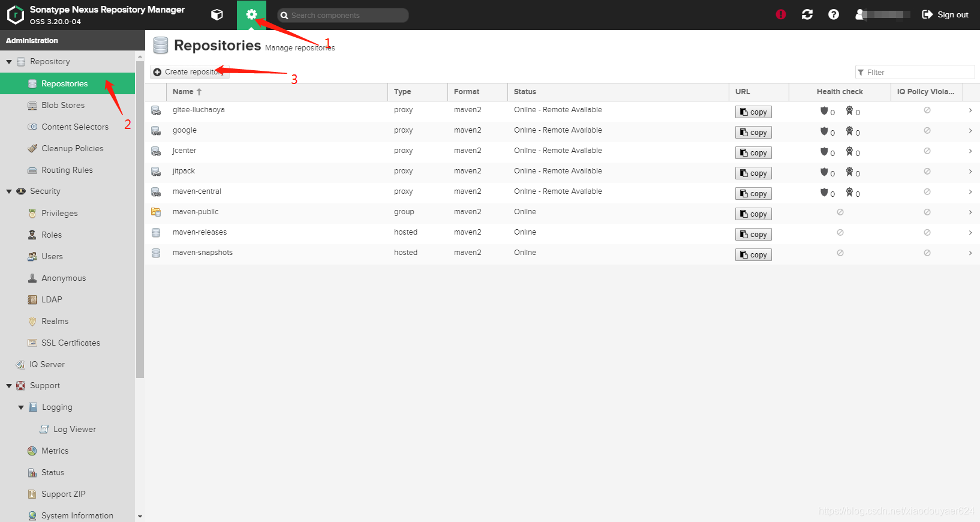The height and width of the screenshot is (522, 980).
Task: Open the maven-public row chevron
Action: pyautogui.click(x=970, y=212)
